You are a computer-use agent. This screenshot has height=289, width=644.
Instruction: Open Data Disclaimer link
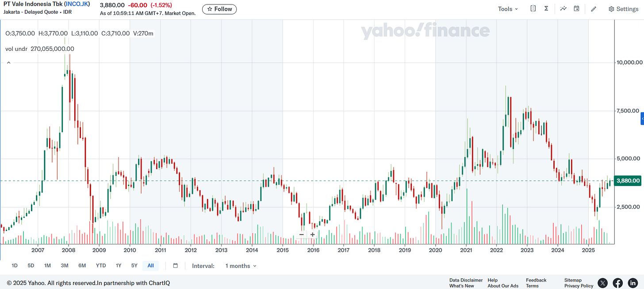coord(466,280)
